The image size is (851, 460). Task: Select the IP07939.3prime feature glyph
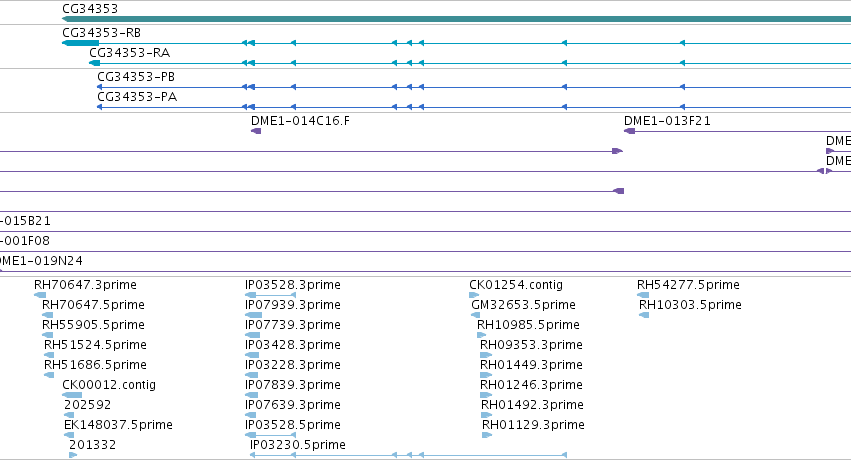click(253, 315)
